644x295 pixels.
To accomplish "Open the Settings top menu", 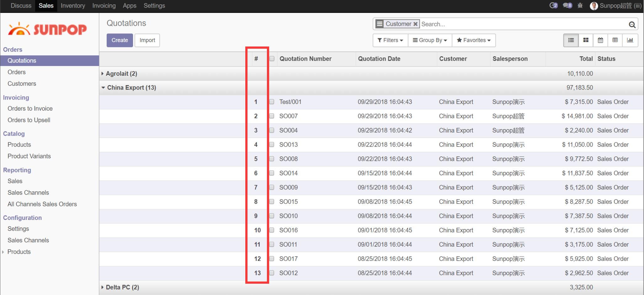I will (154, 6).
